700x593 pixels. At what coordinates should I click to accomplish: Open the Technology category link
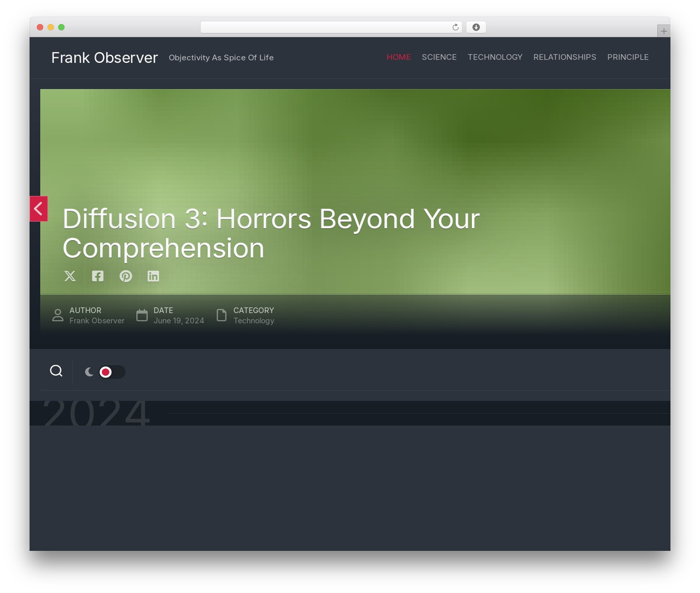point(254,321)
